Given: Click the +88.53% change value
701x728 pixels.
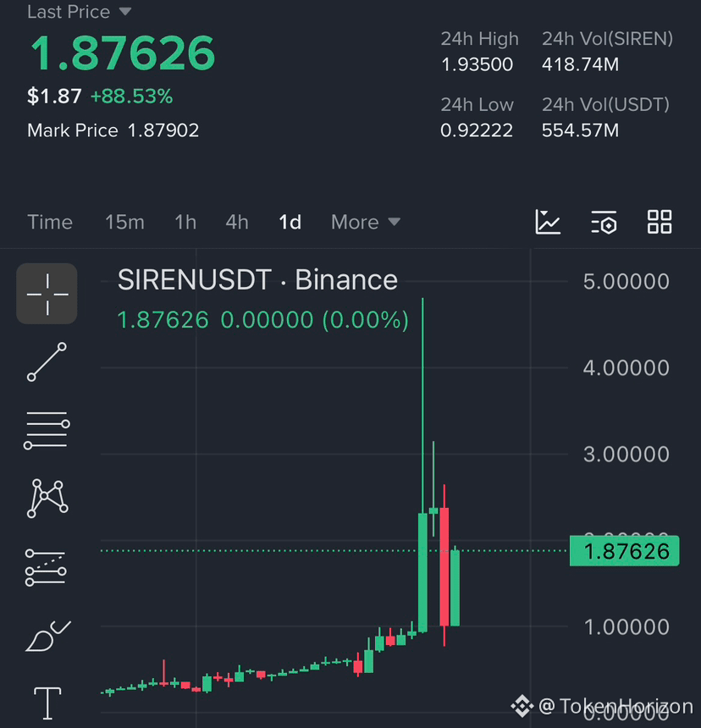Looking at the screenshot, I should tap(131, 97).
